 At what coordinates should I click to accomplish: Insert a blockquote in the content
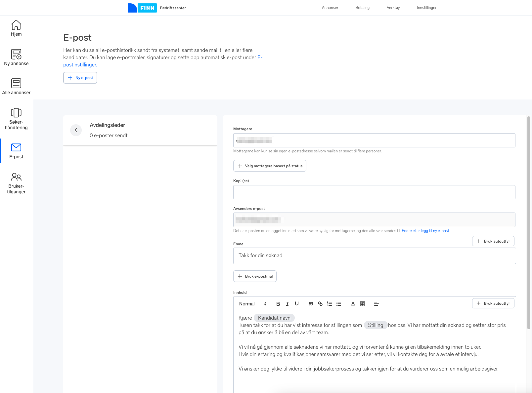(311, 304)
